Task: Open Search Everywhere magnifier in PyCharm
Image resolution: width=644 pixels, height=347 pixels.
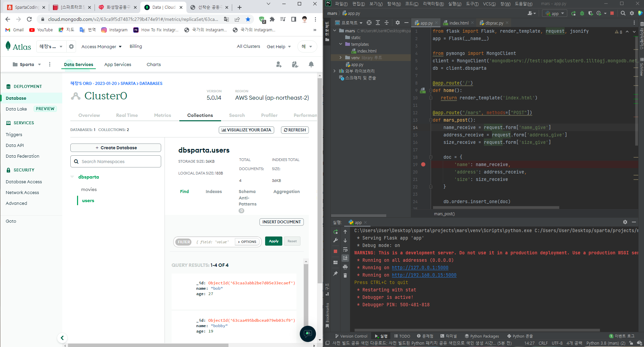Action: (623, 13)
